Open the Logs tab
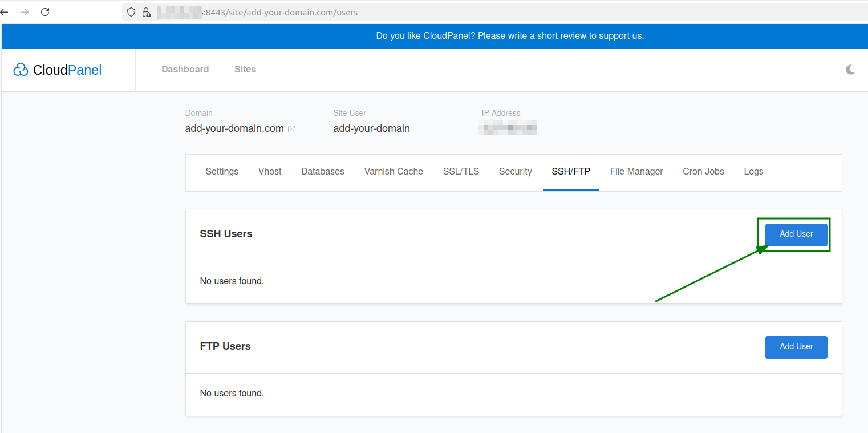 tap(753, 172)
